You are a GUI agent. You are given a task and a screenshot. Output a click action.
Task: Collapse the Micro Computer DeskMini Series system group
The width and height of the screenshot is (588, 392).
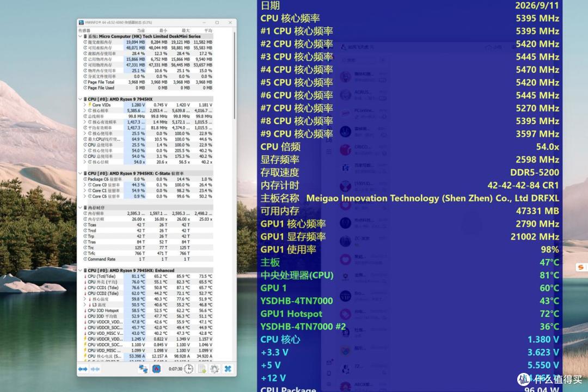[80, 36]
